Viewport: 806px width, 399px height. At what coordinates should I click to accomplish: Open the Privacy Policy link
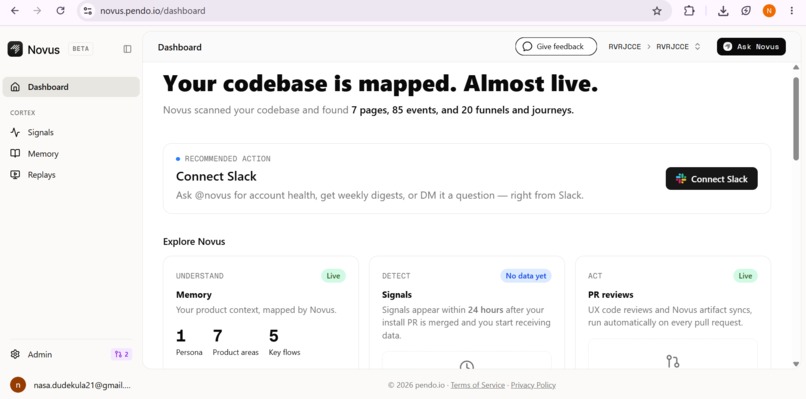tap(533, 385)
